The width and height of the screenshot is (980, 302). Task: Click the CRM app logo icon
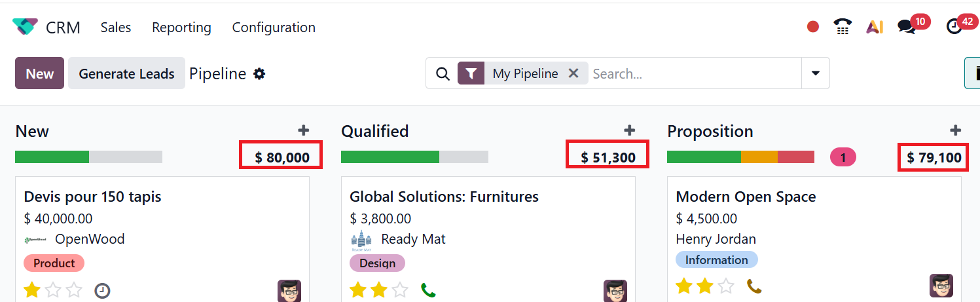(x=25, y=27)
